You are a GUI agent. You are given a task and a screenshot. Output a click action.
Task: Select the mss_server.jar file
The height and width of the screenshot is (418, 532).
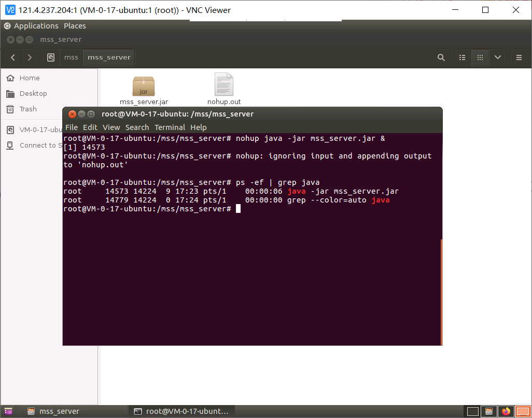(144, 91)
